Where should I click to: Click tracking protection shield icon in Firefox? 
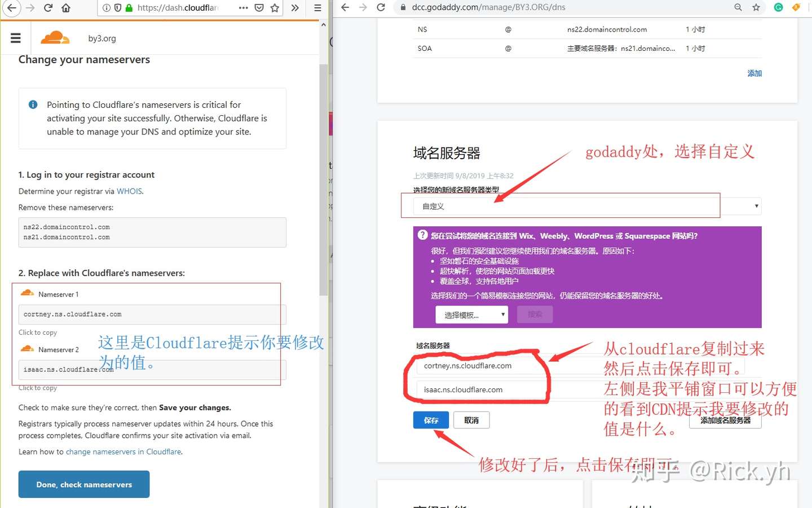pyautogui.click(x=117, y=8)
